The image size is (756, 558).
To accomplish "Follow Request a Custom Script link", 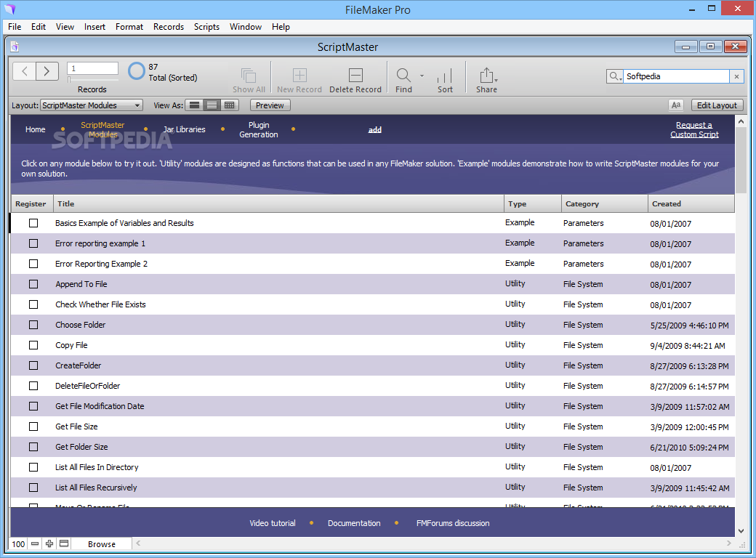I will [694, 129].
